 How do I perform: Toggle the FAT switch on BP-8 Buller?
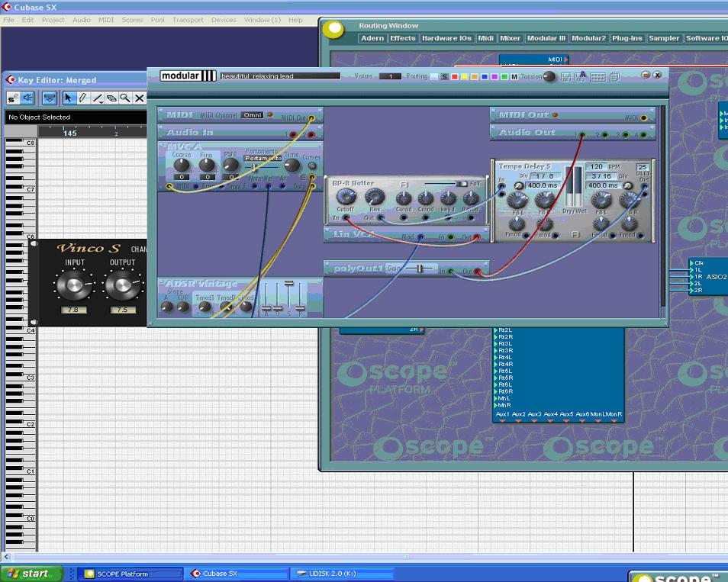tap(462, 184)
